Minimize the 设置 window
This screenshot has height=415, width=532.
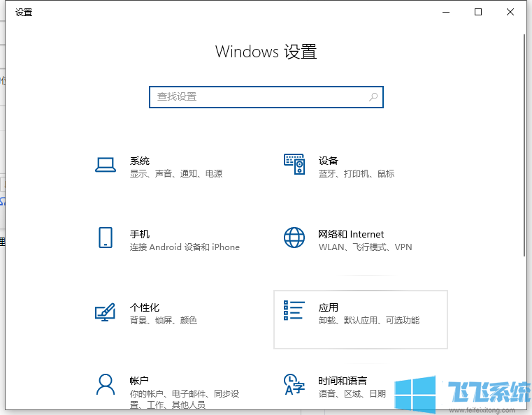pyautogui.click(x=446, y=12)
